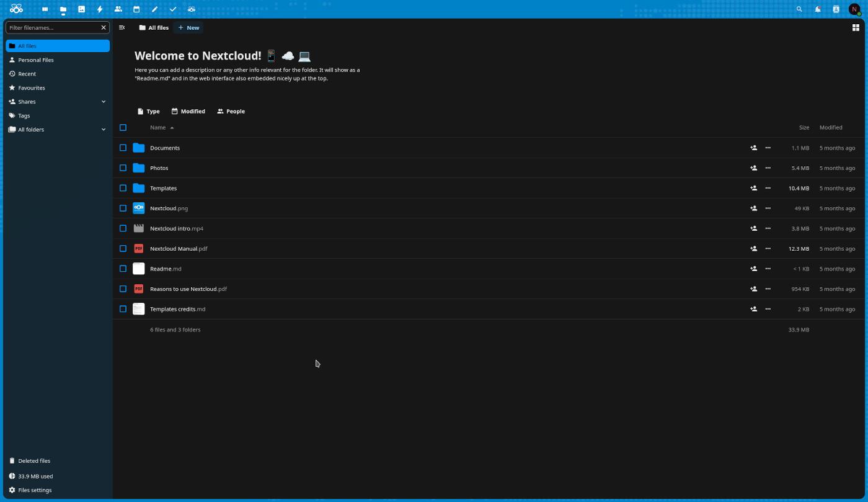Check the Documents folder checkbox

pos(123,148)
